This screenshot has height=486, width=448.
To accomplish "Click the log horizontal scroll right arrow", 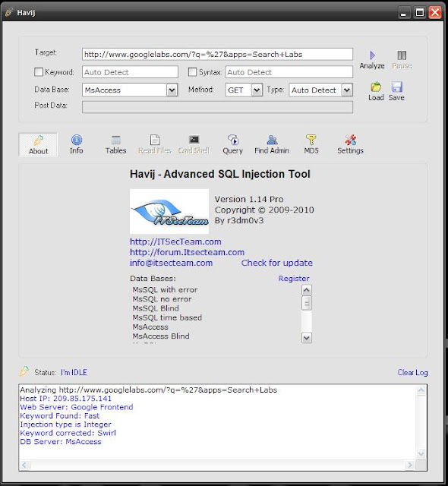I will click(410, 465).
